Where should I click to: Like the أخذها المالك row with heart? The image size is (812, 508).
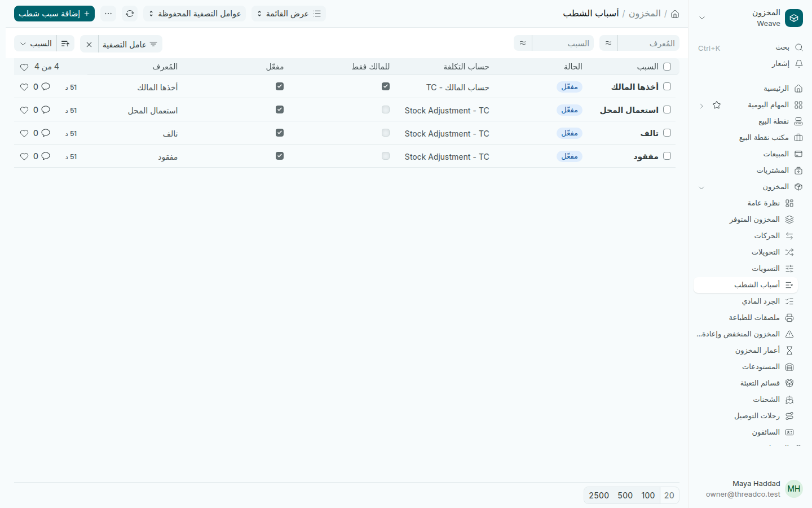(x=24, y=87)
